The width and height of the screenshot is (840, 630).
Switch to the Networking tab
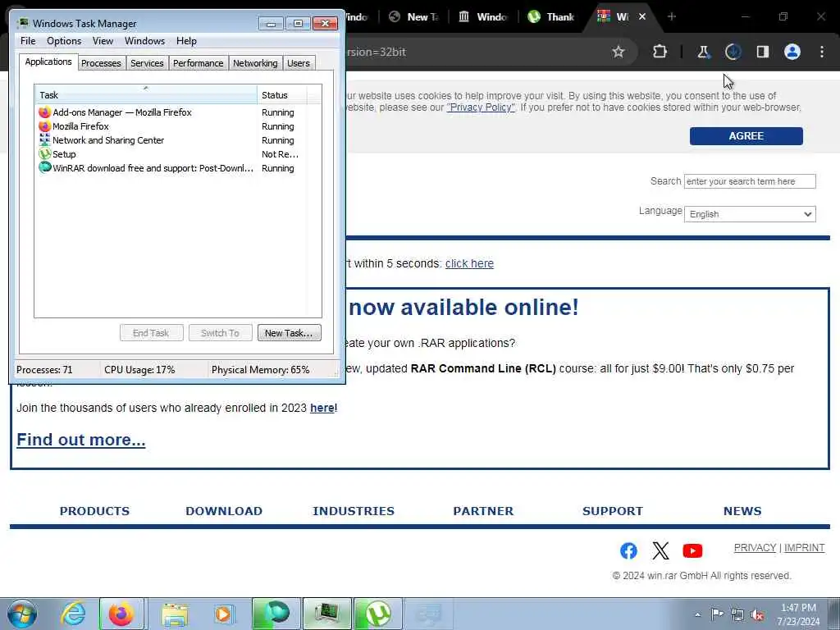click(255, 63)
